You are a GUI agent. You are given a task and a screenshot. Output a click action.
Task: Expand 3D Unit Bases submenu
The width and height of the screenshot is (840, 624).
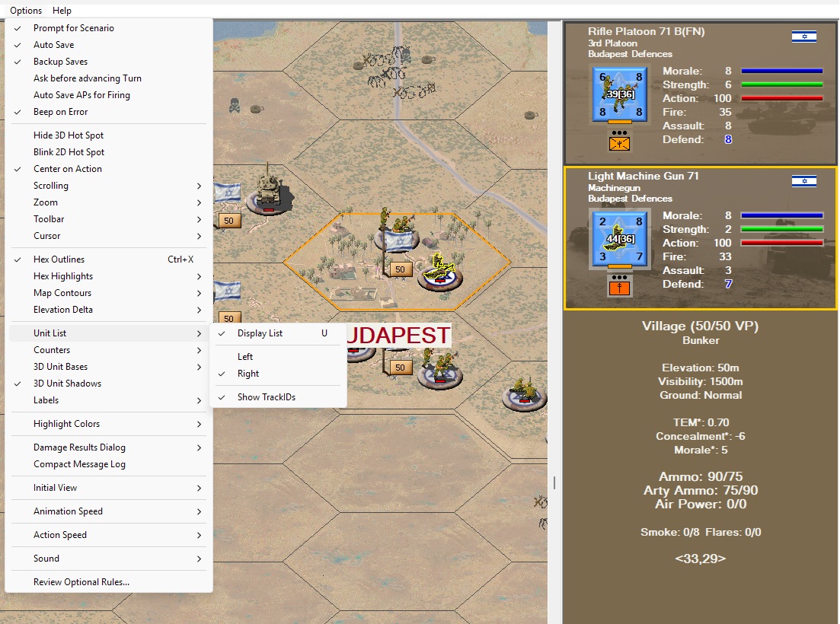tap(109, 367)
